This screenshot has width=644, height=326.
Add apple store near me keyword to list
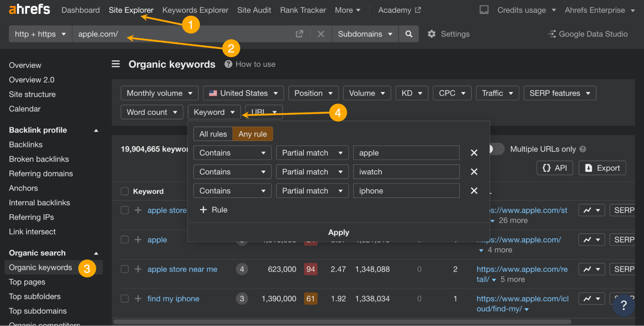point(138,269)
